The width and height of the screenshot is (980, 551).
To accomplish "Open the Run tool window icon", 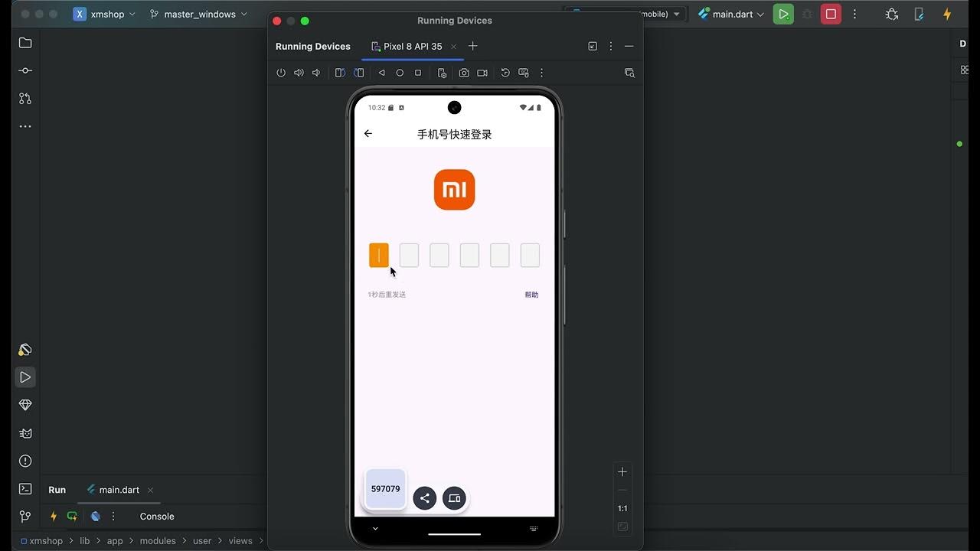I will 25,377.
